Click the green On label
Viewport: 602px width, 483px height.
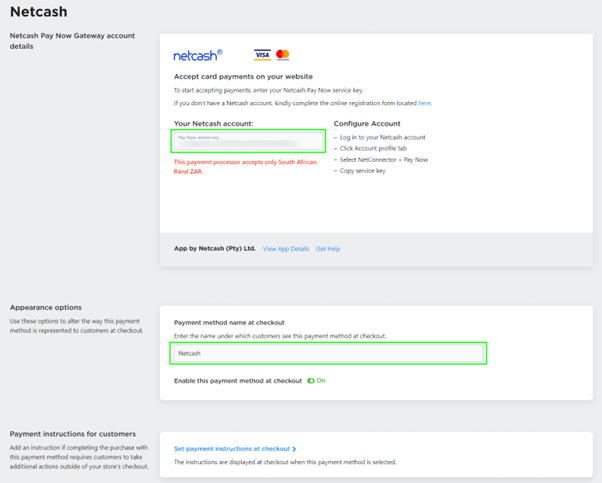click(x=321, y=381)
